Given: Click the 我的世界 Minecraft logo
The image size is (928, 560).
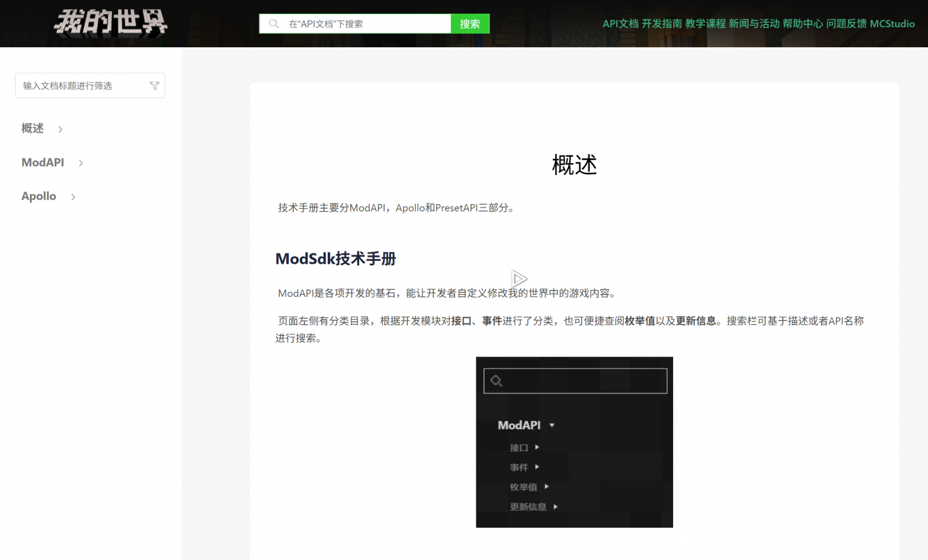Looking at the screenshot, I should coord(110,23).
